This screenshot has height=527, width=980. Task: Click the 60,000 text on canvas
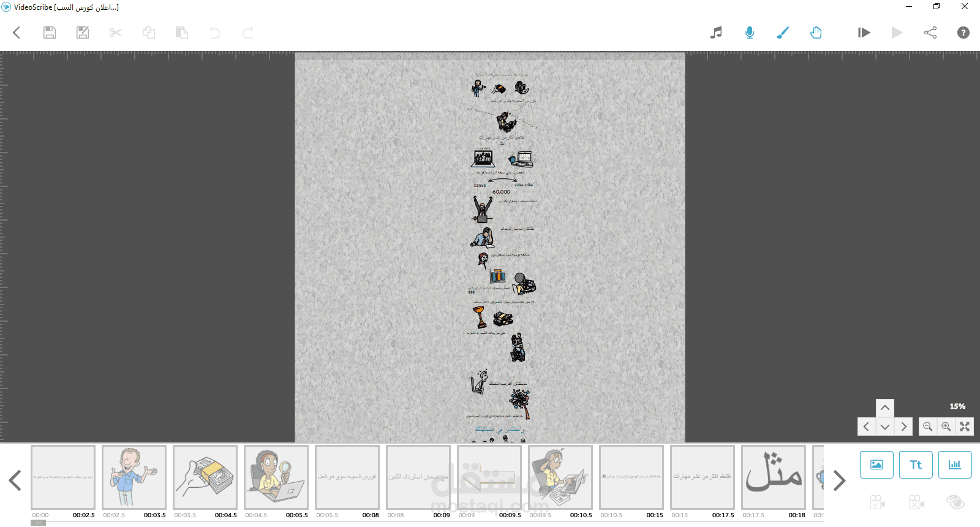click(501, 192)
